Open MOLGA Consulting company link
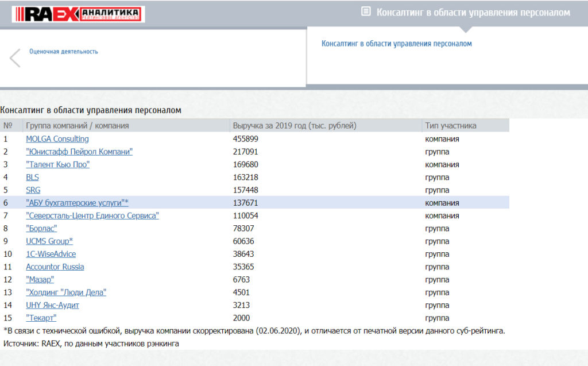Viewport: 588px width, 366px height. click(x=57, y=139)
